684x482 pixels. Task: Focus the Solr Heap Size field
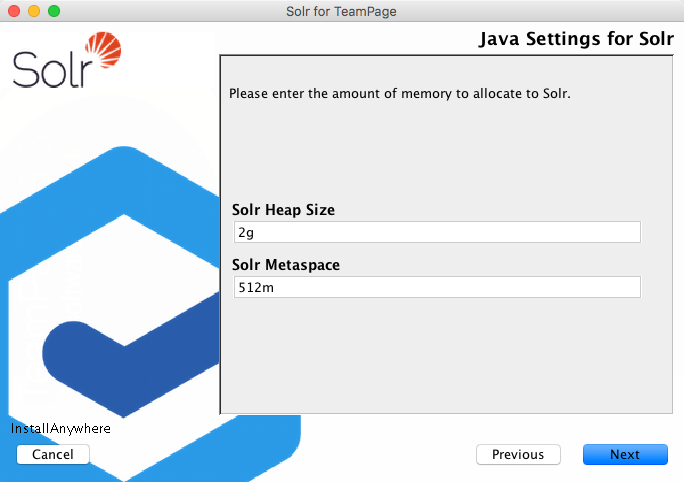tap(436, 232)
